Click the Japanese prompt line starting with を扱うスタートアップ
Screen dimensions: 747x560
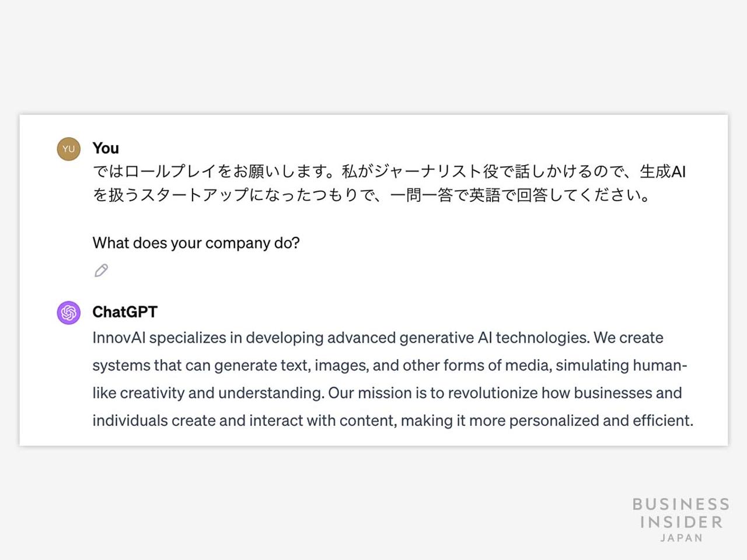click(371, 195)
